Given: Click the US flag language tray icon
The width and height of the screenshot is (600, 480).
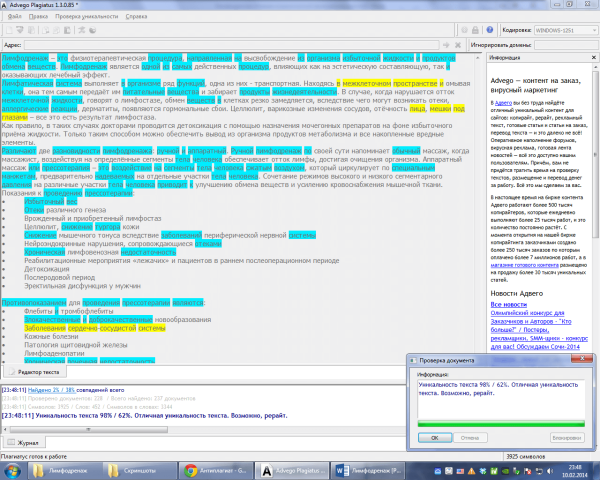Looking at the screenshot, I should (x=460, y=471).
